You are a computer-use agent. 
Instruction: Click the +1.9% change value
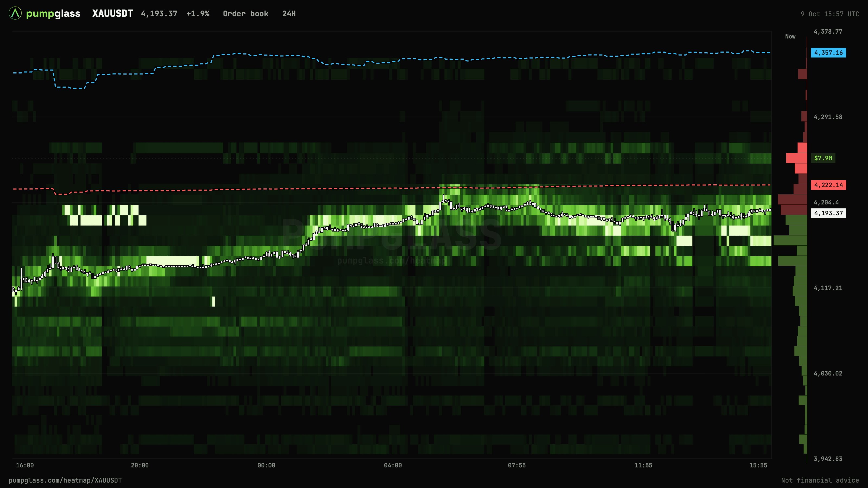198,14
